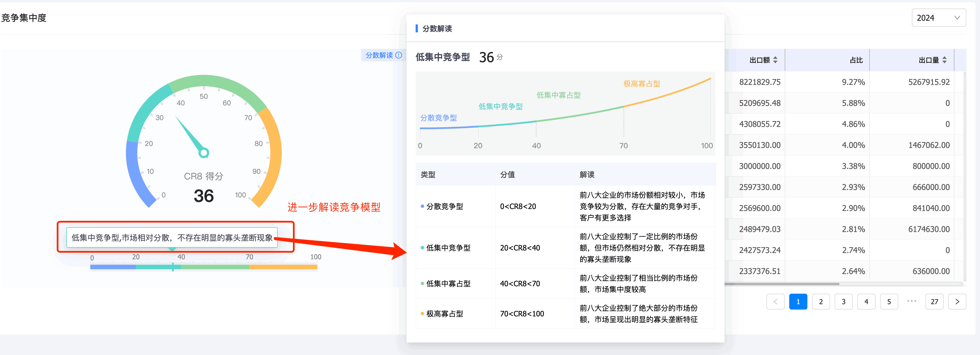Open the 分数解读 link
The height and width of the screenshot is (355, 980).
coord(379,55)
